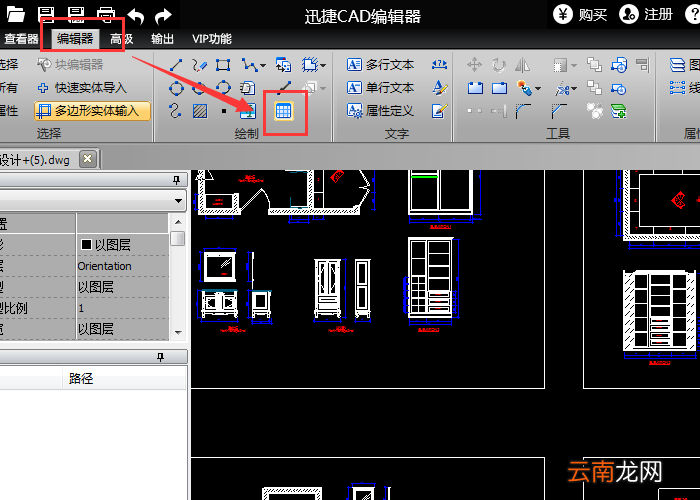Click the 购买 purchase button
Viewport: 700px width, 500px height.
point(580,15)
